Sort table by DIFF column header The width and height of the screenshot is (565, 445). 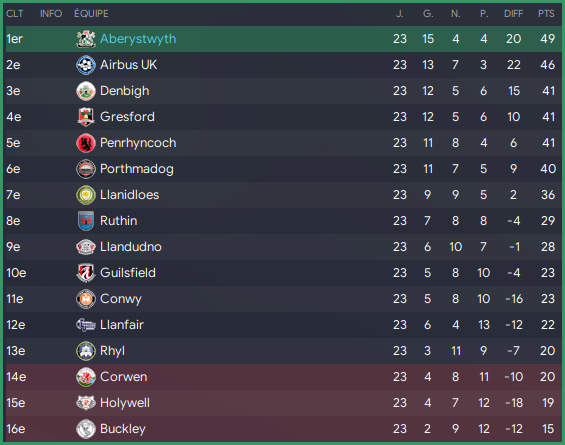[513, 14]
